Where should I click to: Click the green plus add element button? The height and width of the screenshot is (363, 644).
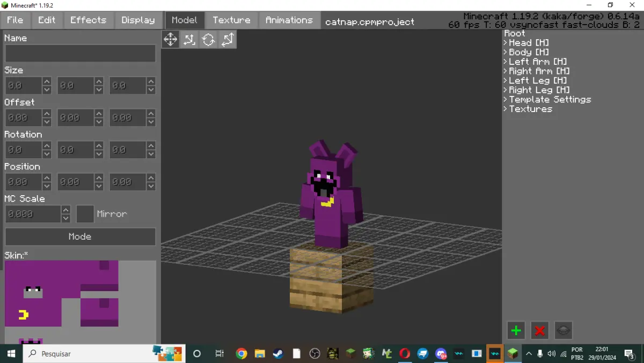(x=516, y=330)
